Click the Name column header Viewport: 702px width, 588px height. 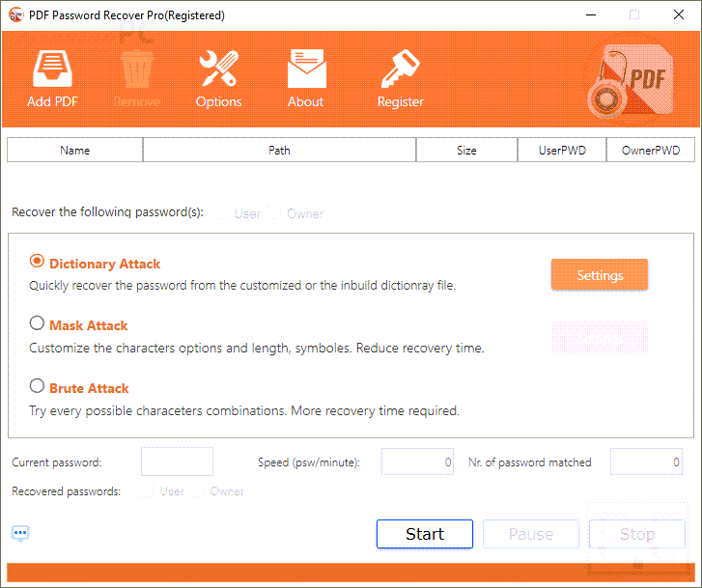(x=74, y=150)
